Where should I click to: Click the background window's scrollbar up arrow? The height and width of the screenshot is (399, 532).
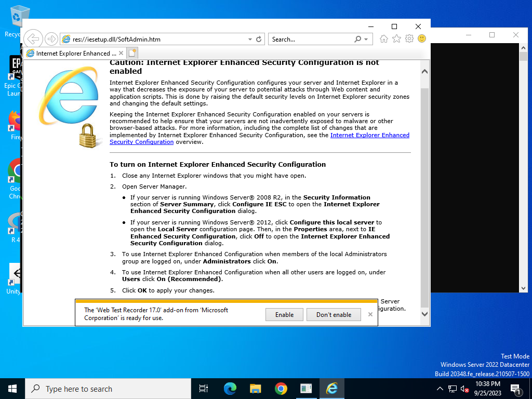[523, 47]
